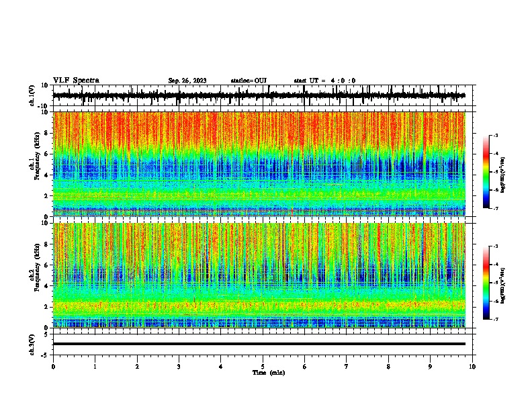Click the ch.2 spectrogram plot panel
The width and height of the screenshot is (532, 411).
click(x=259, y=275)
